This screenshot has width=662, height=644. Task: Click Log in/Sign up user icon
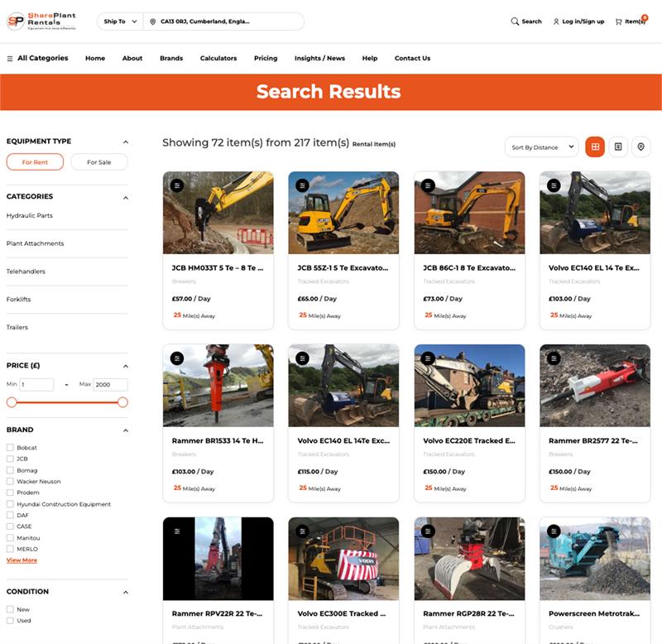[557, 22]
